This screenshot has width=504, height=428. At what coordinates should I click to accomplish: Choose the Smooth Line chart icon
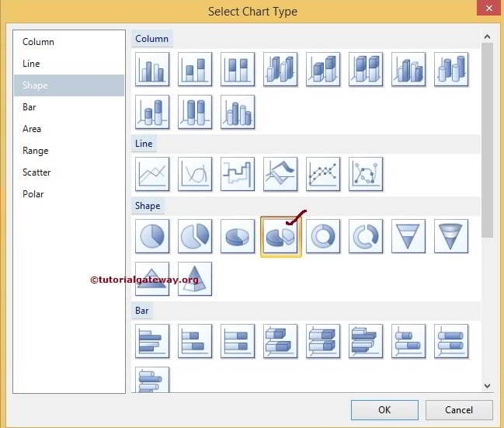pyautogui.click(x=195, y=174)
